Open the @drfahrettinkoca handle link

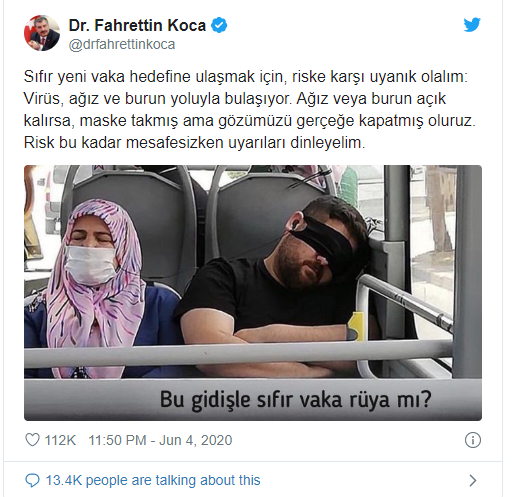tap(122, 44)
